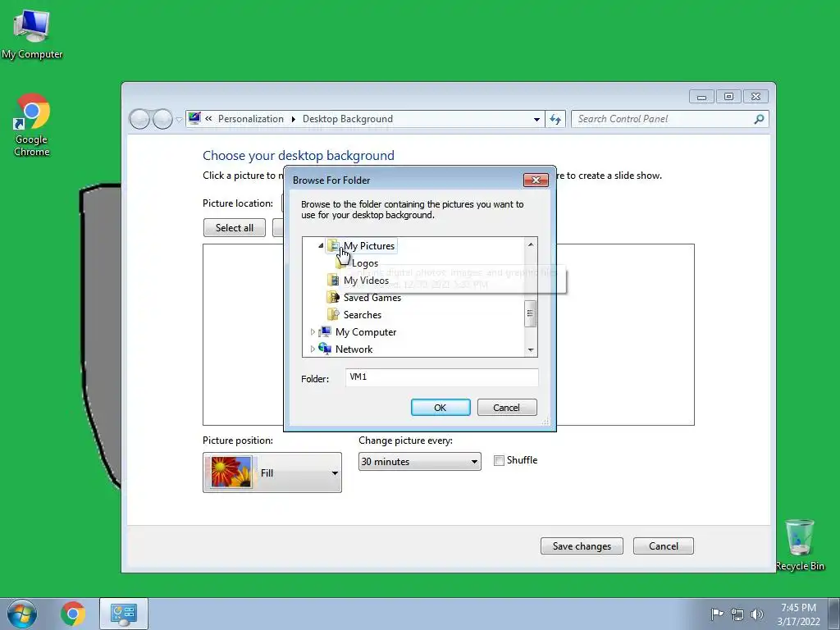Screen dimensions: 840x630
Task: Select My Computer in folder tree
Action: tap(366, 331)
